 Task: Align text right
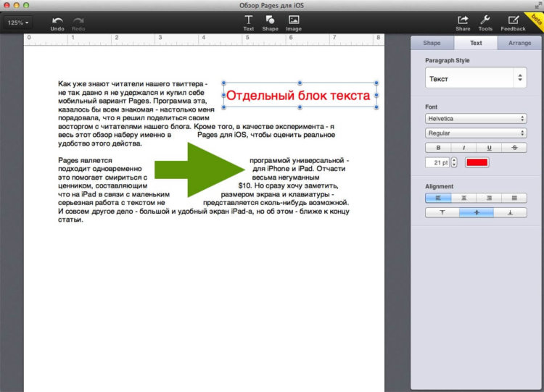489,198
